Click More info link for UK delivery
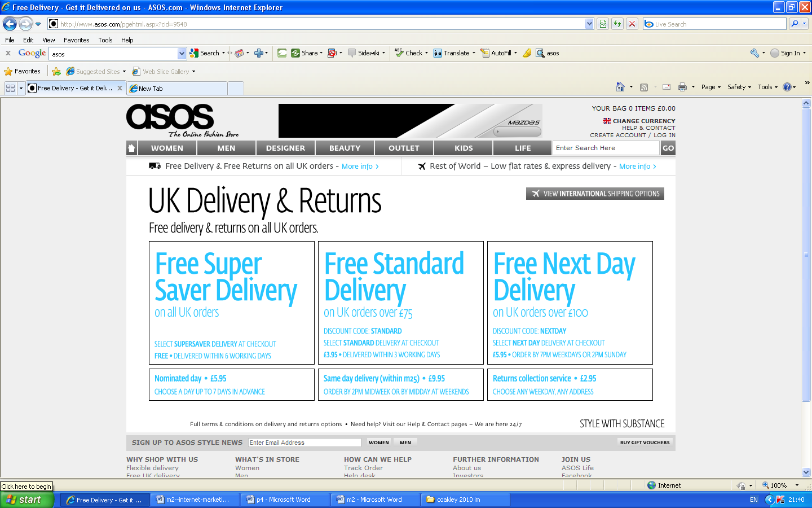 point(360,167)
